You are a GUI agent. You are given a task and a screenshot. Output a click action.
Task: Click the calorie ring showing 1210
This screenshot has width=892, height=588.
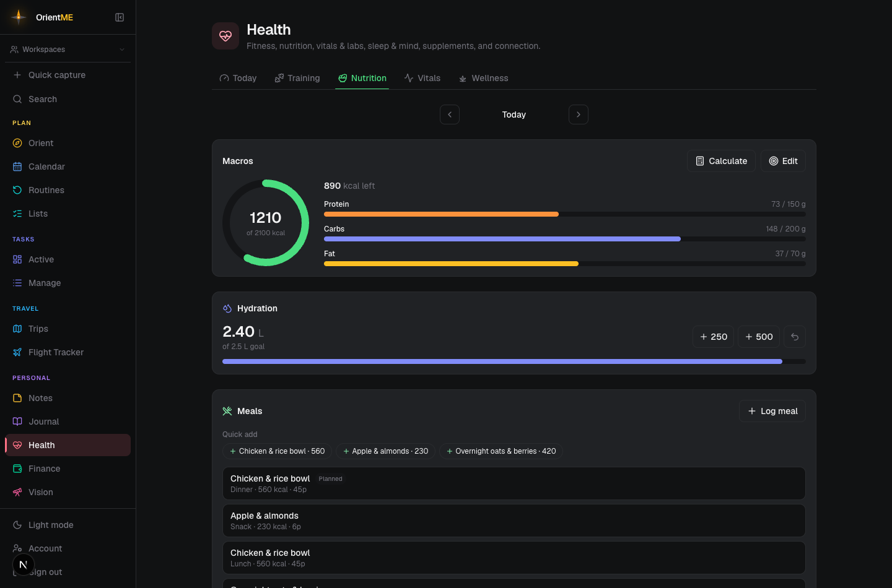(x=266, y=223)
